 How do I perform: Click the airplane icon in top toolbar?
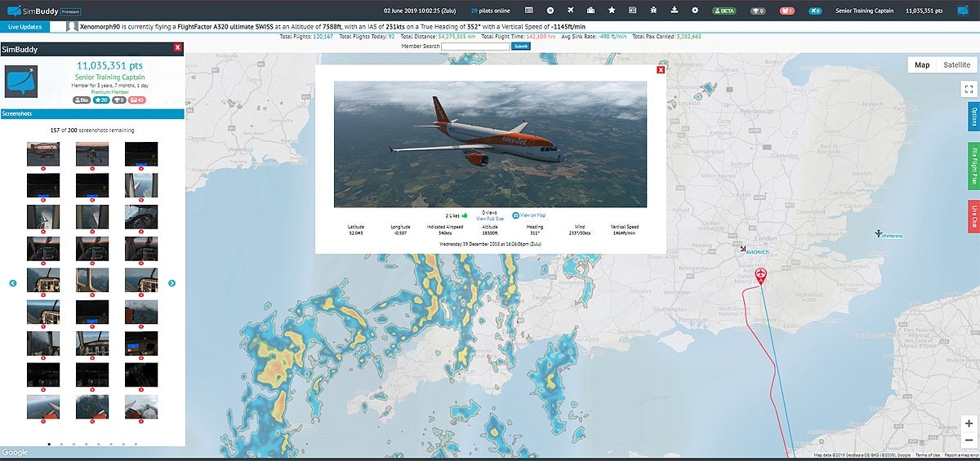click(570, 11)
